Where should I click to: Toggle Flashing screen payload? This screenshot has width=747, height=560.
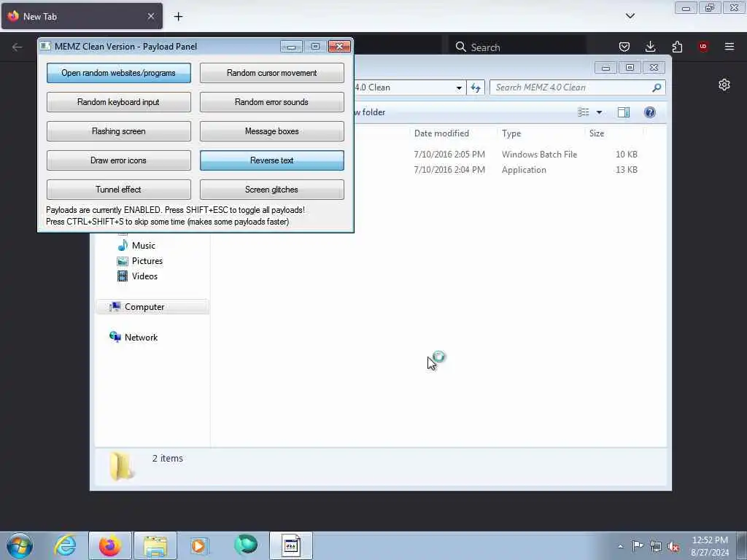[119, 131]
